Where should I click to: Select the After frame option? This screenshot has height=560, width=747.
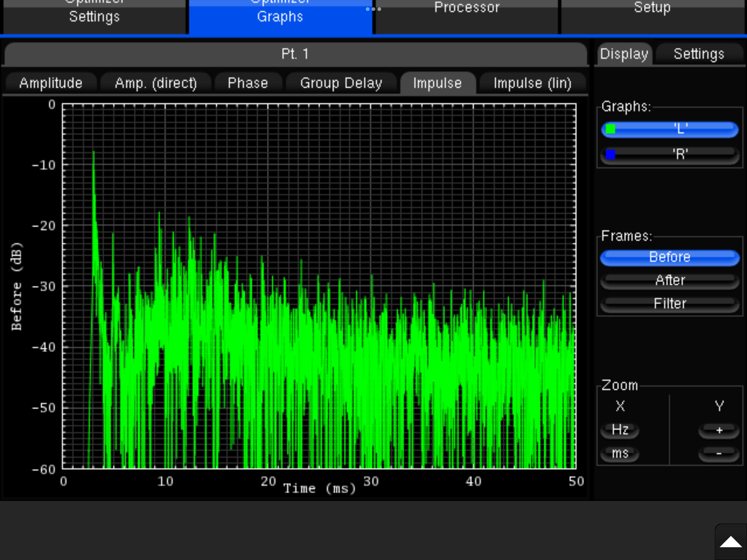click(x=669, y=281)
